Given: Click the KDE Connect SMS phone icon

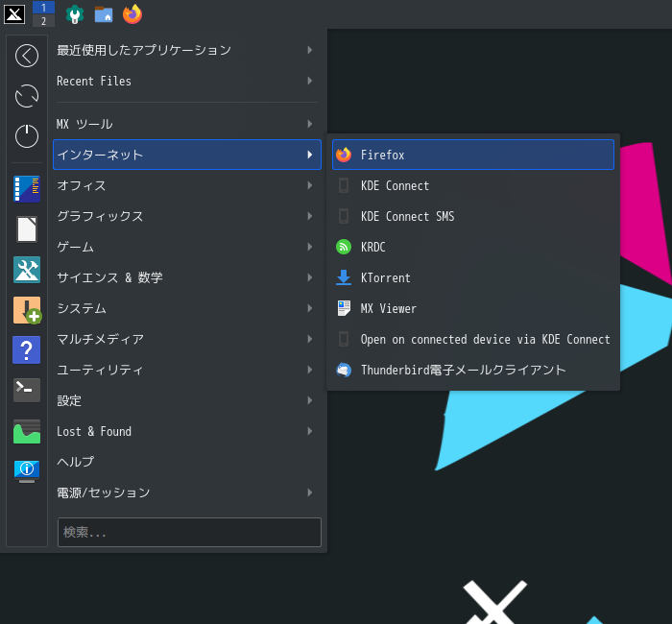Looking at the screenshot, I should point(344,216).
